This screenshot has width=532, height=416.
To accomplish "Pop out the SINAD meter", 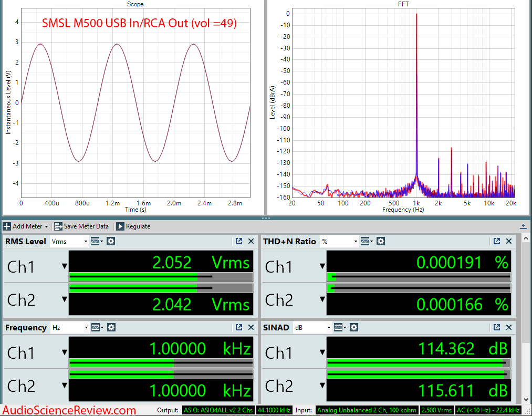I will [x=497, y=327].
